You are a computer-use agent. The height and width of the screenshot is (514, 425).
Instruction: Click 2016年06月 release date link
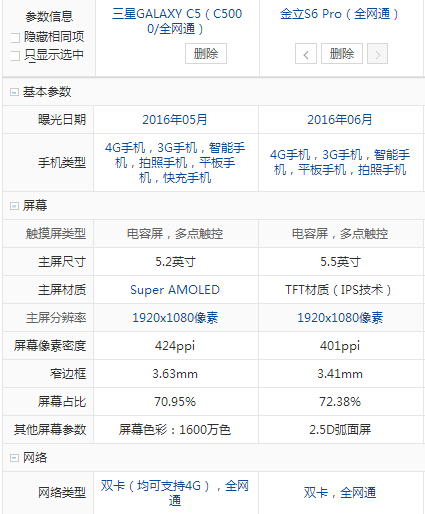pyautogui.click(x=340, y=120)
